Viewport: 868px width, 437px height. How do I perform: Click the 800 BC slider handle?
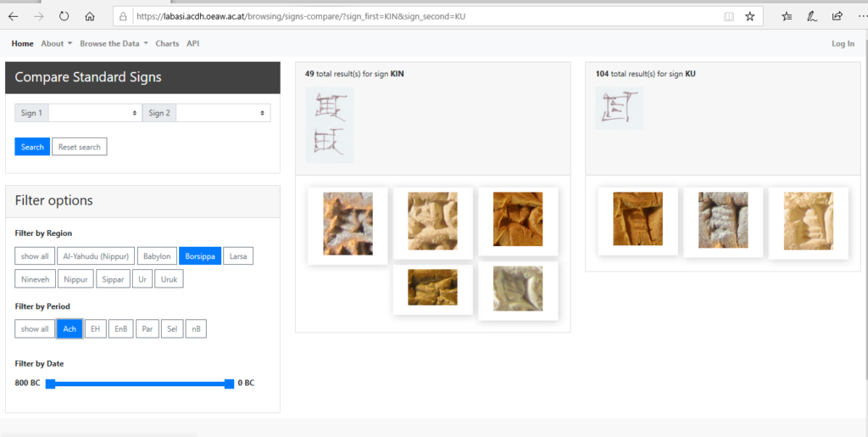(50, 384)
